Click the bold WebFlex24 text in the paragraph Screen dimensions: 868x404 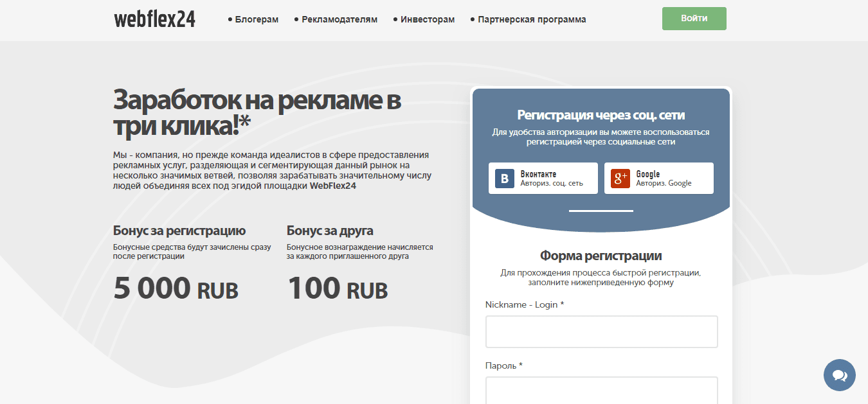pyautogui.click(x=332, y=186)
